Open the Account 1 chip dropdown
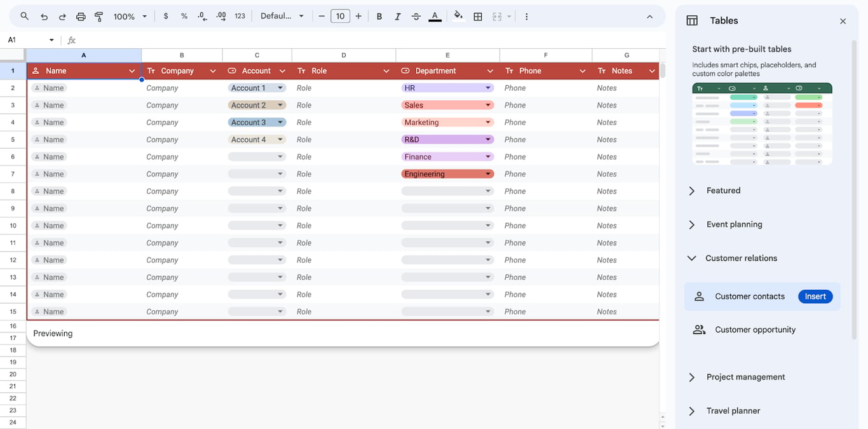The image size is (868, 429). click(280, 88)
